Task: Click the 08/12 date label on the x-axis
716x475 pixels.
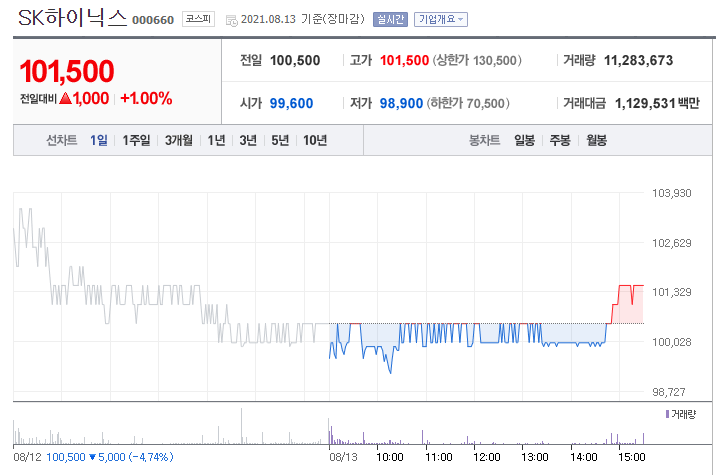Action: (27, 457)
